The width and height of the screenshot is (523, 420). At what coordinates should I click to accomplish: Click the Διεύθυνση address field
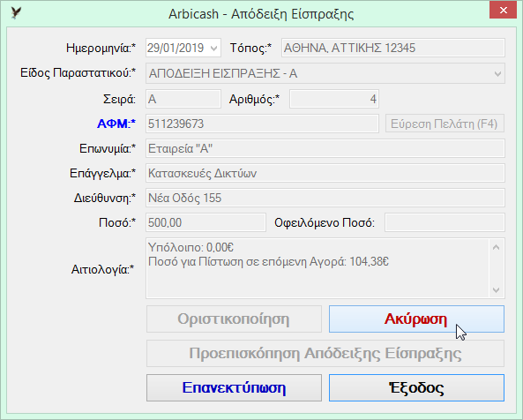(325, 198)
